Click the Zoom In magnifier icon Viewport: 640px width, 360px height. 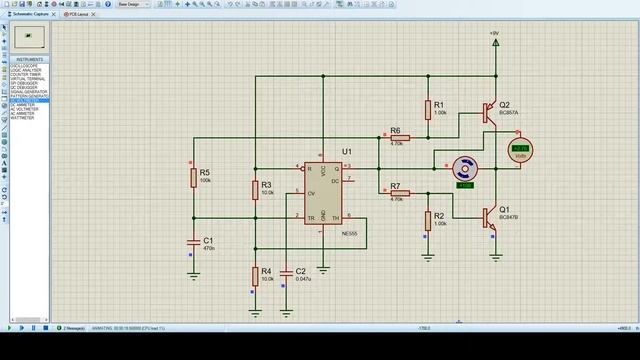(x=195, y=4)
